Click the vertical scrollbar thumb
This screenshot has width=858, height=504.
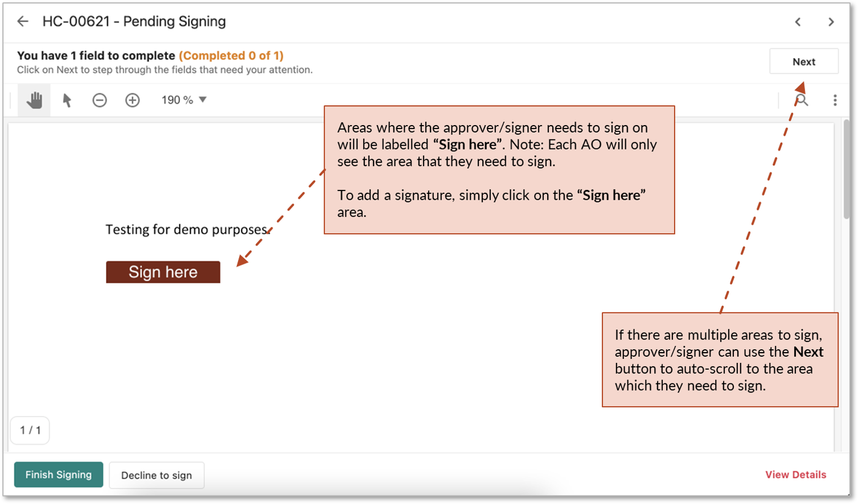point(847,170)
